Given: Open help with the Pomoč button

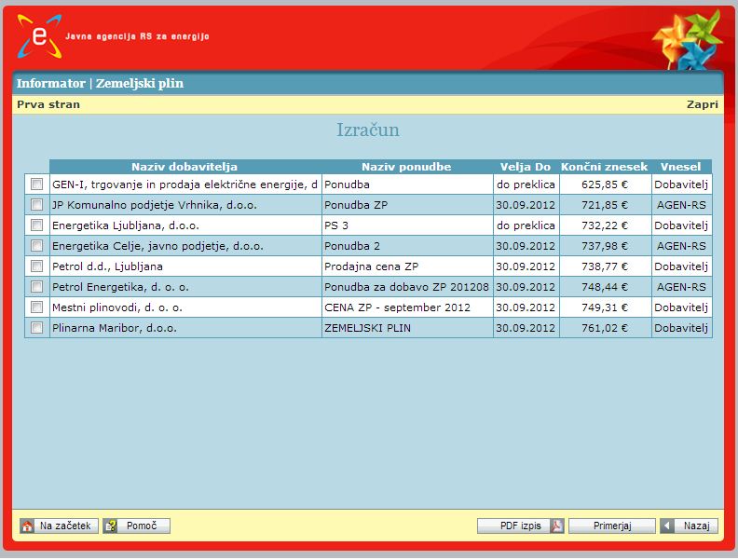Looking at the screenshot, I should 136,526.
